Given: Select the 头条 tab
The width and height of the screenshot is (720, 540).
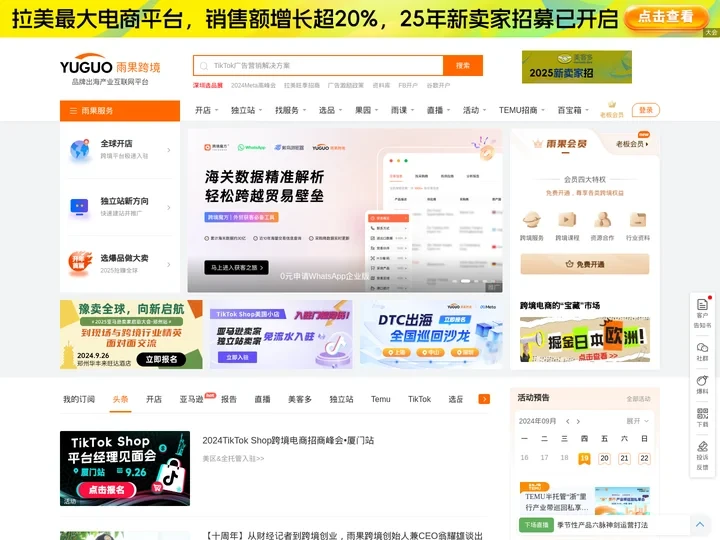Looking at the screenshot, I should 120,399.
